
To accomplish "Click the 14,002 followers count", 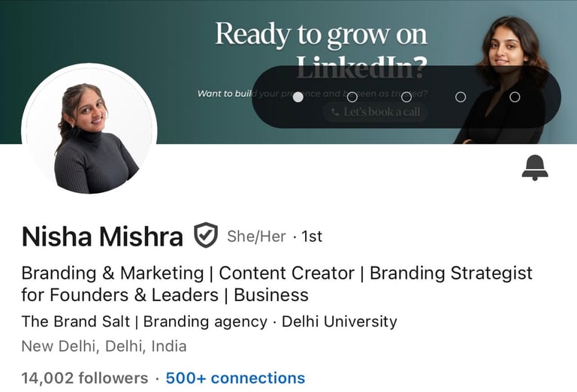I will (85, 378).
